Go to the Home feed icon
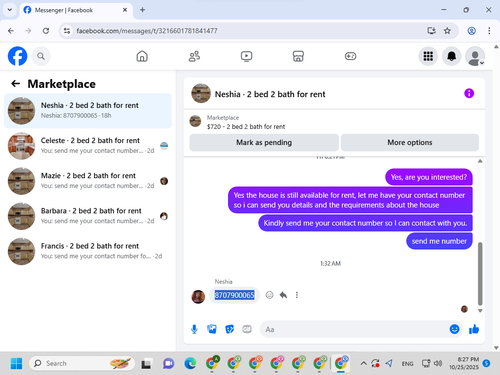The width and height of the screenshot is (500, 375). [142, 56]
